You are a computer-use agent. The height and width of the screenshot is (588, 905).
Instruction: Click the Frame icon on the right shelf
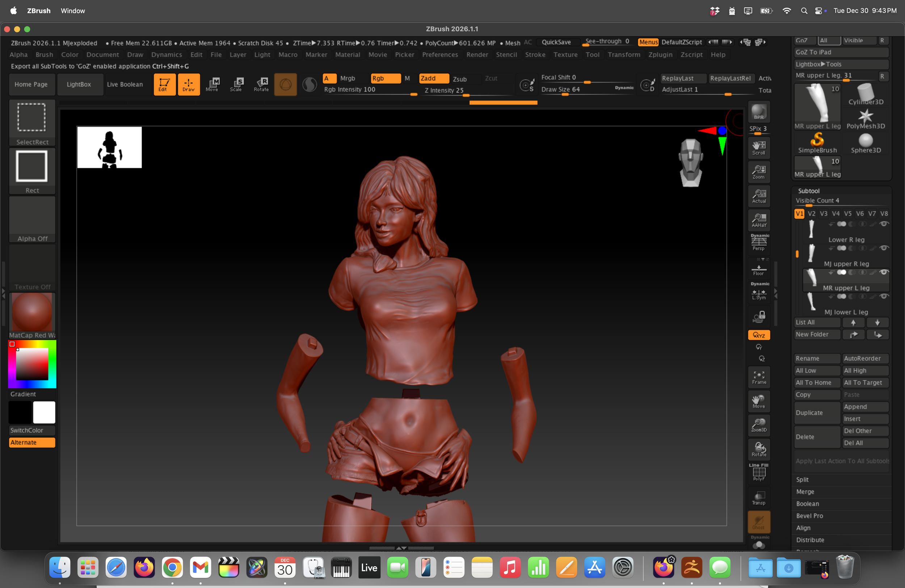click(759, 377)
